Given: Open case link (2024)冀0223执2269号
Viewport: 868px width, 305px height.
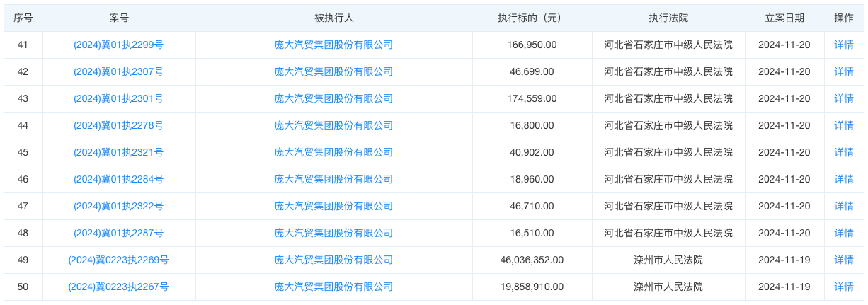Looking at the screenshot, I should point(118,260).
